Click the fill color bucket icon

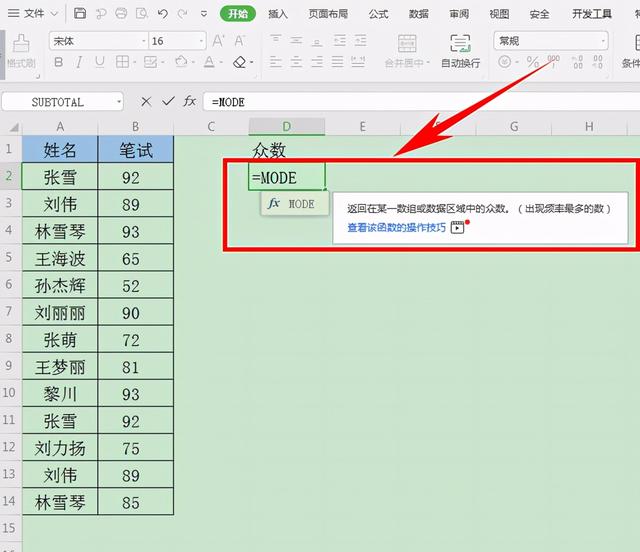(181, 62)
